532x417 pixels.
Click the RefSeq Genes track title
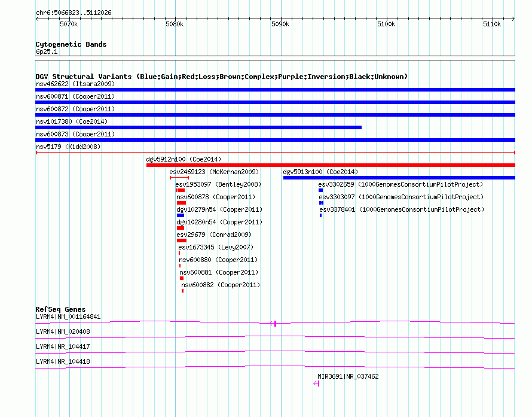click(x=61, y=309)
